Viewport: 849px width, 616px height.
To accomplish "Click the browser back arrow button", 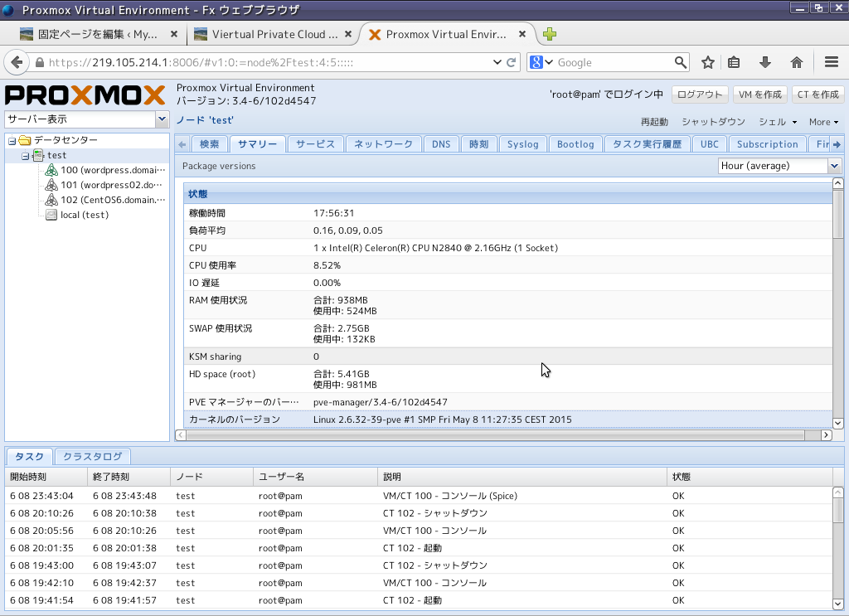I will click(x=17, y=62).
